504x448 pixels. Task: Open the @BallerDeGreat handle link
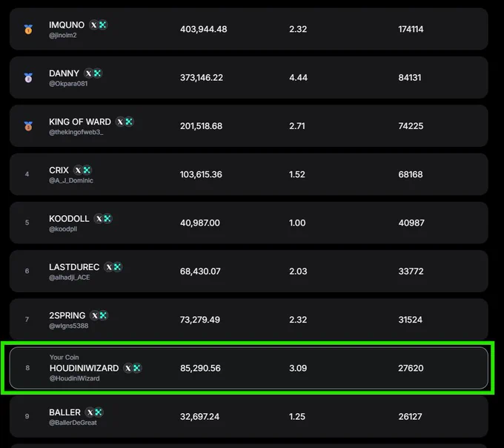pyautogui.click(x=73, y=423)
